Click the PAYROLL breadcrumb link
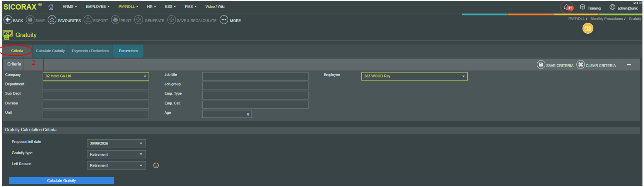The width and height of the screenshot is (644, 187). 576,19
